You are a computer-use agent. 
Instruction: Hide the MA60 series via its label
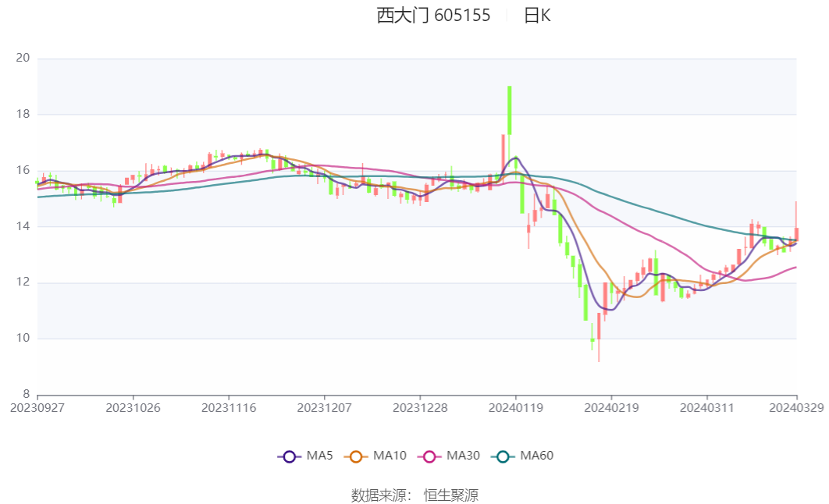(536, 456)
